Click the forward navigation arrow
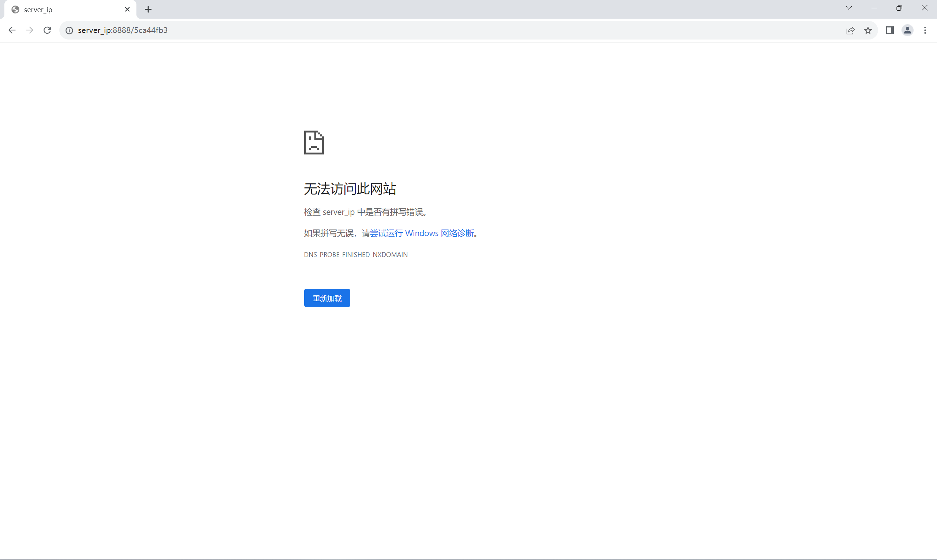Image resolution: width=937 pixels, height=560 pixels. (29, 30)
